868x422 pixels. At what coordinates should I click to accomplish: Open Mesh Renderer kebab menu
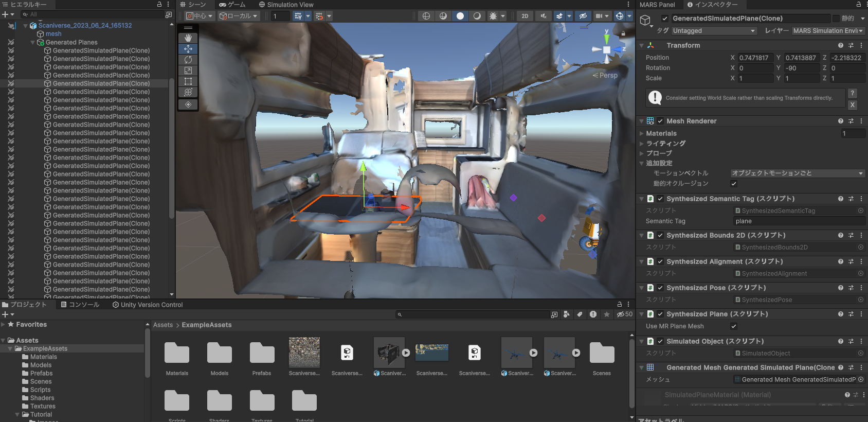click(x=861, y=121)
